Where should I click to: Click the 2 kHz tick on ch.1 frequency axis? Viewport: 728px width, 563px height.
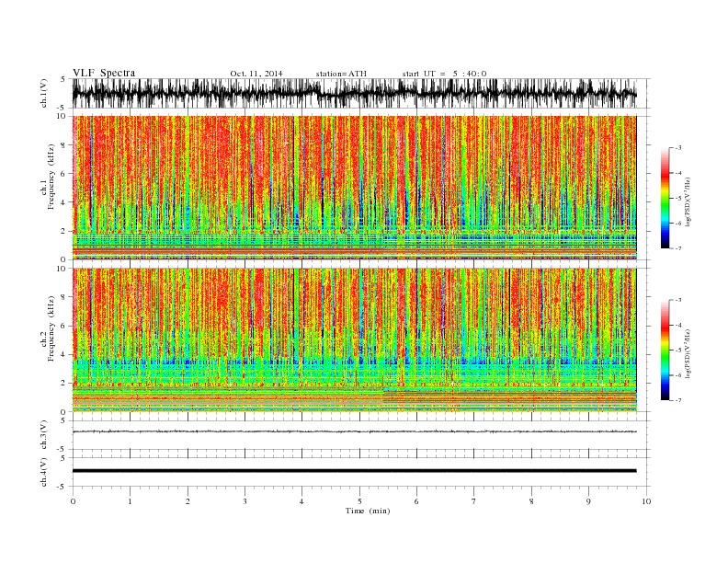pos(64,231)
